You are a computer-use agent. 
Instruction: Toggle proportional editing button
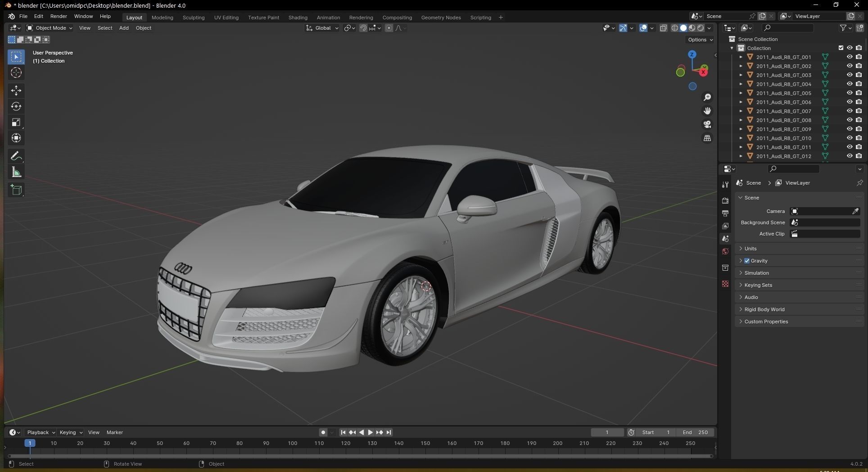click(389, 28)
